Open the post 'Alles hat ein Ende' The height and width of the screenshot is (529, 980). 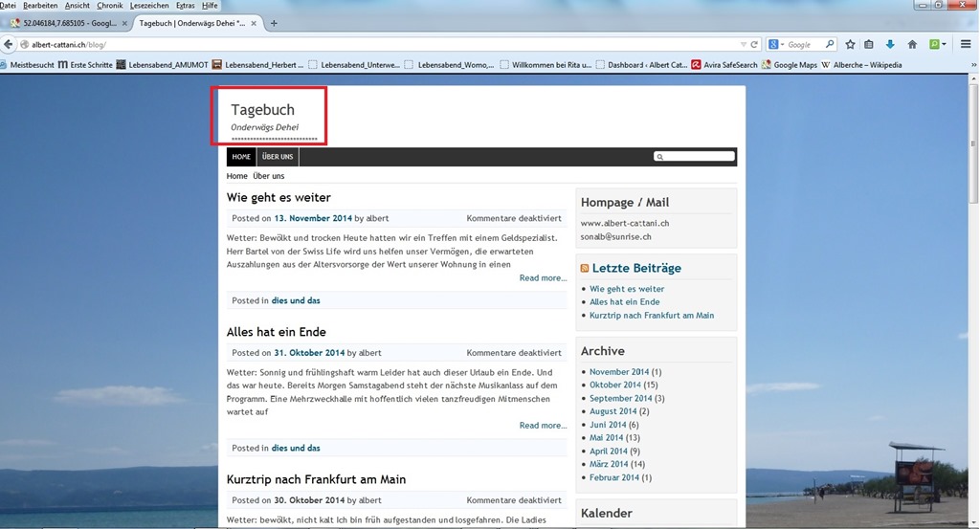(276, 332)
